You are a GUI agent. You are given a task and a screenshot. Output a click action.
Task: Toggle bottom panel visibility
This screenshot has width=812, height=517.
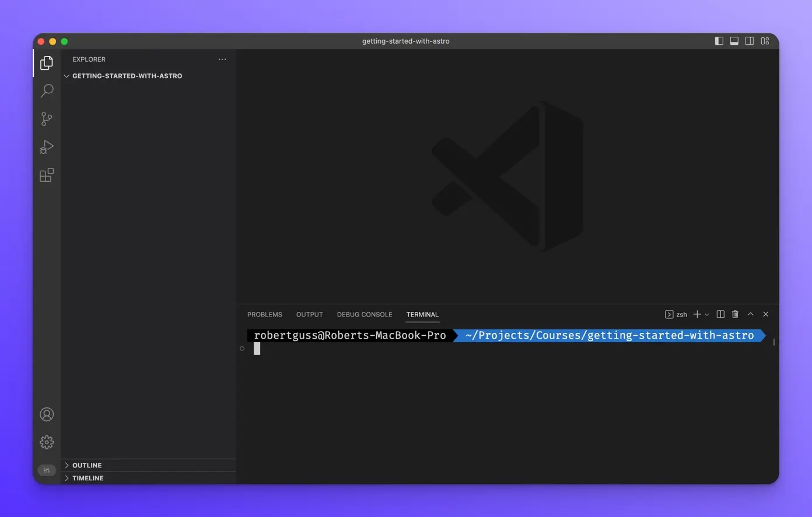click(x=734, y=41)
